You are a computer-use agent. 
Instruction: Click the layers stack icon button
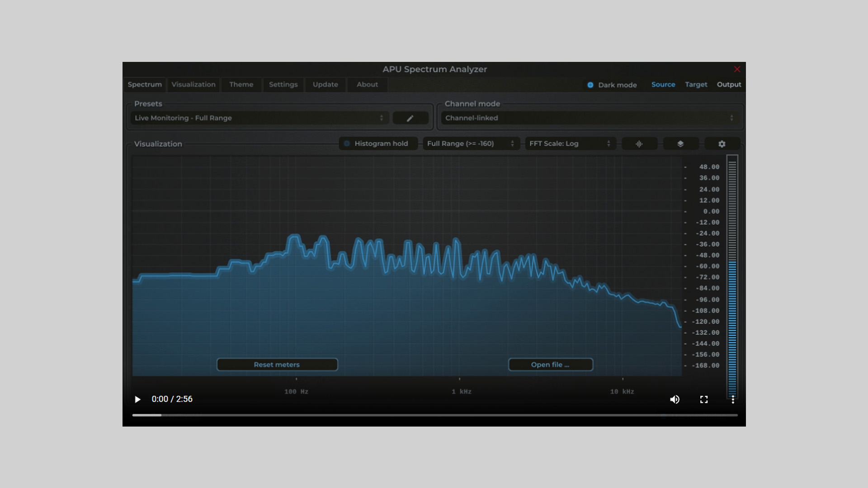(680, 144)
